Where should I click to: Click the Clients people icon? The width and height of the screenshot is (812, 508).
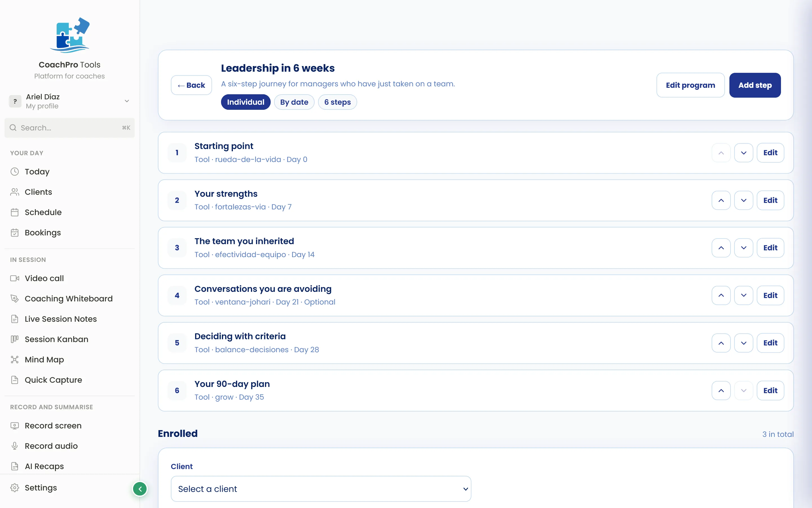click(x=14, y=192)
